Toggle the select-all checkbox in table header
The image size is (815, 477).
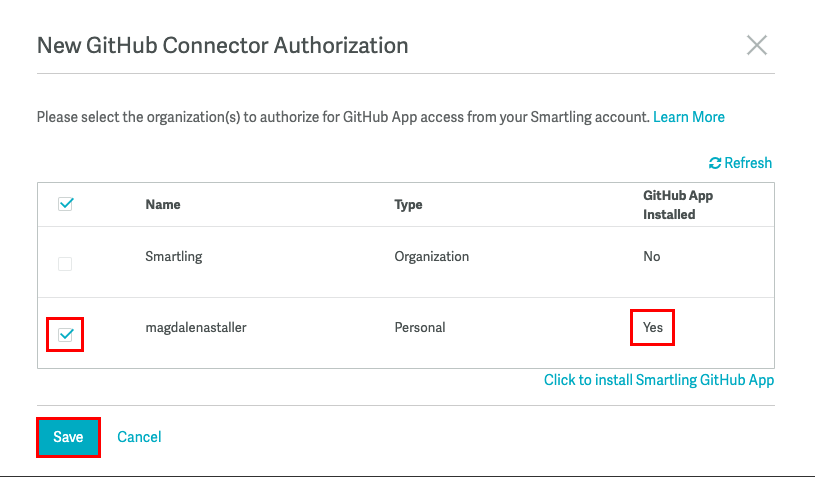pyautogui.click(x=66, y=204)
